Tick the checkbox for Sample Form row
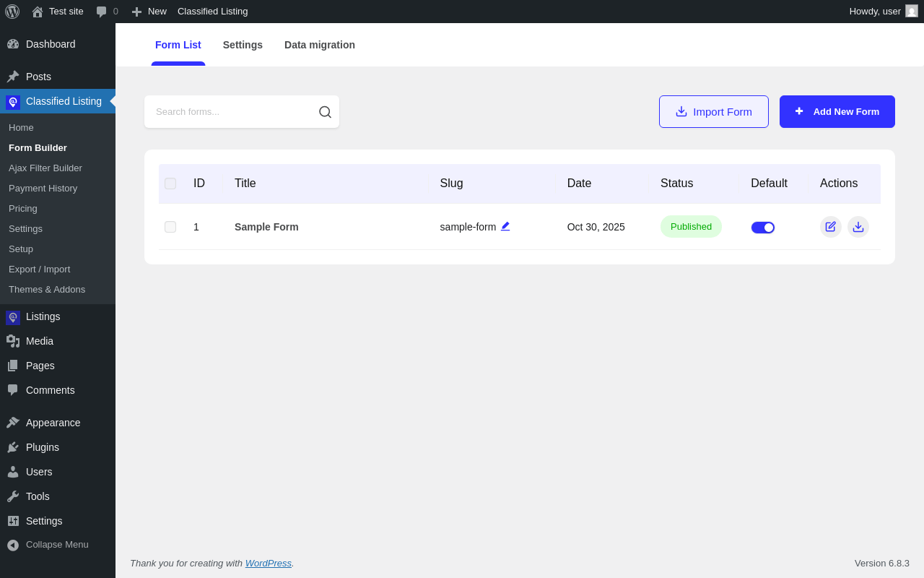 pos(170,227)
